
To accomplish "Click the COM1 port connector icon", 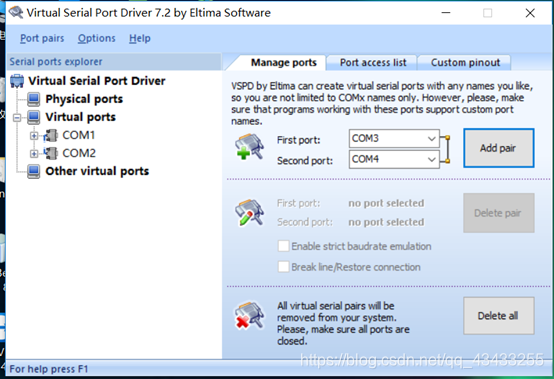I will pos(51,136).
